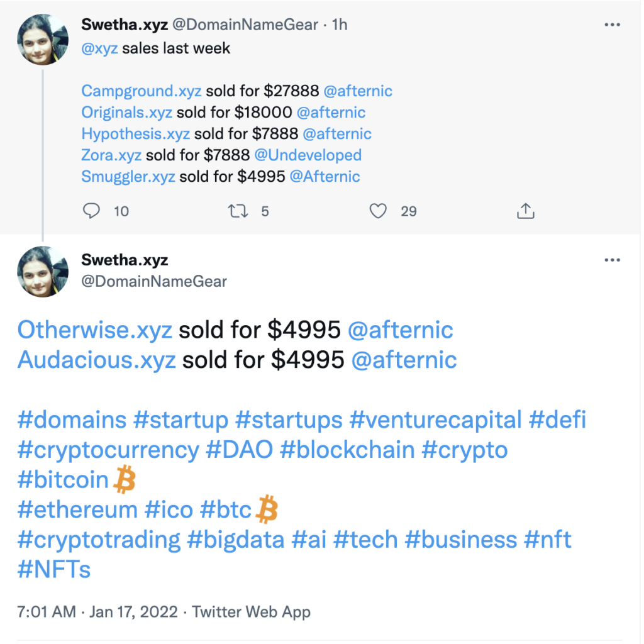Image resolution: width=644 pixels, height=644 pixels.
Task: Click the top tweet's profile avatar
Action: coord(43,39)
